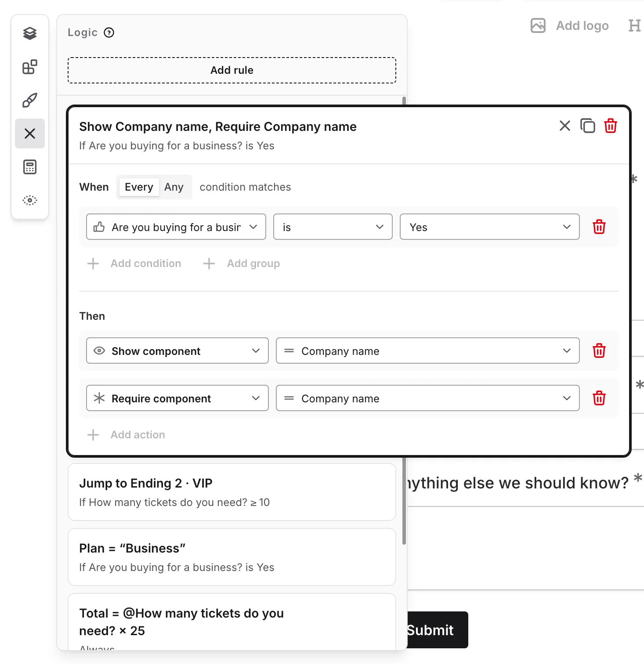Click the Logic help question mark icon
Image resolution: width=644 pixels, height=665 pixels.
[x=109, y=33]
